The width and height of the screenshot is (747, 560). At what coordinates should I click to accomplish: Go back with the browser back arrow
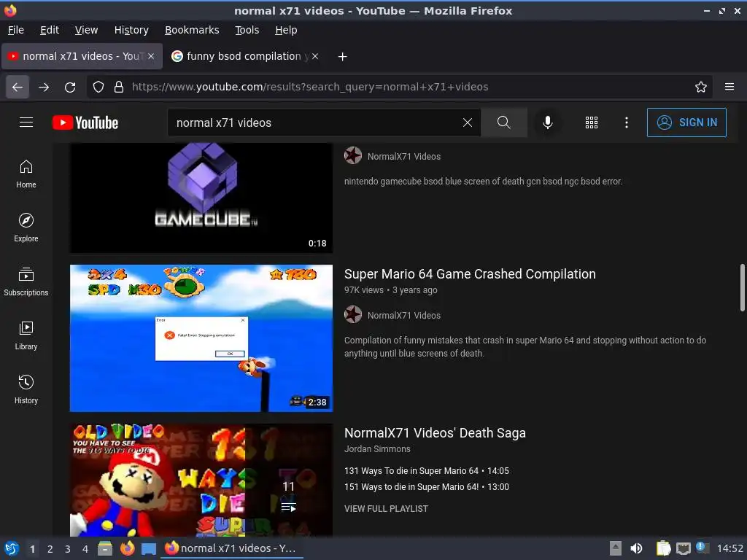(x=18, y=87)
